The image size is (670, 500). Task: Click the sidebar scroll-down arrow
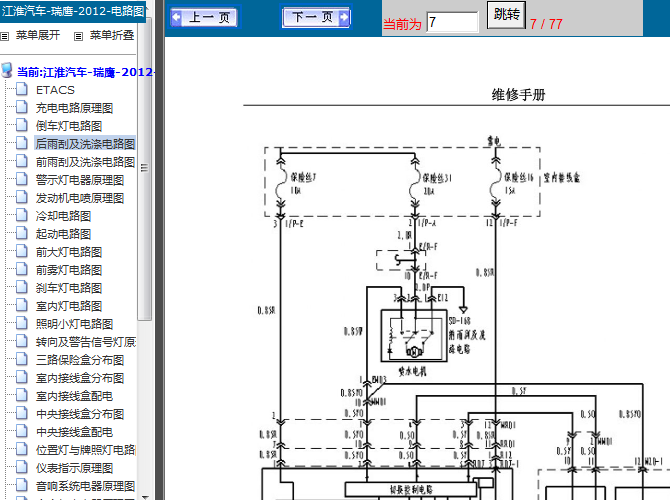[x=144, y=497]
